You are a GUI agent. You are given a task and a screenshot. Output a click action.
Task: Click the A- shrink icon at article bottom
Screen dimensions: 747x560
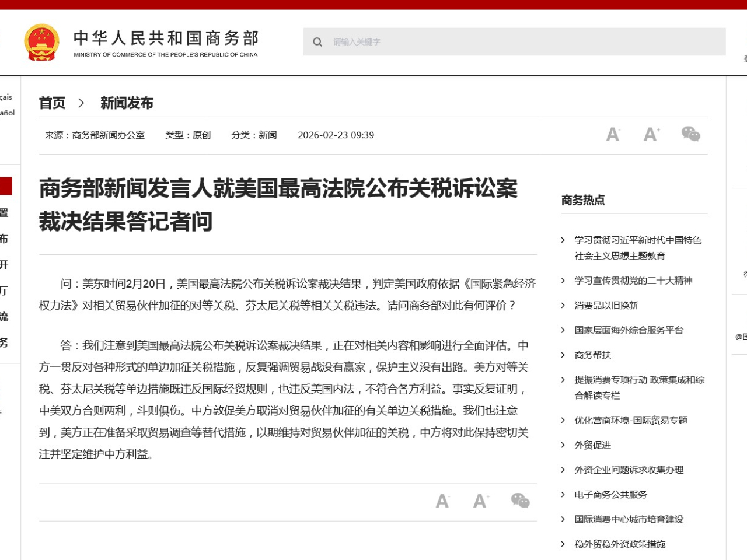(442, 501)
